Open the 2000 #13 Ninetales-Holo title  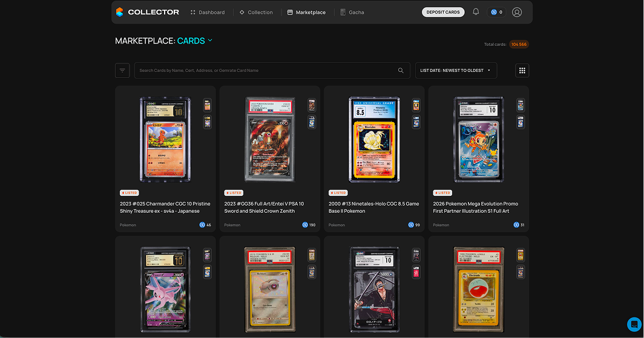(374, 207)
